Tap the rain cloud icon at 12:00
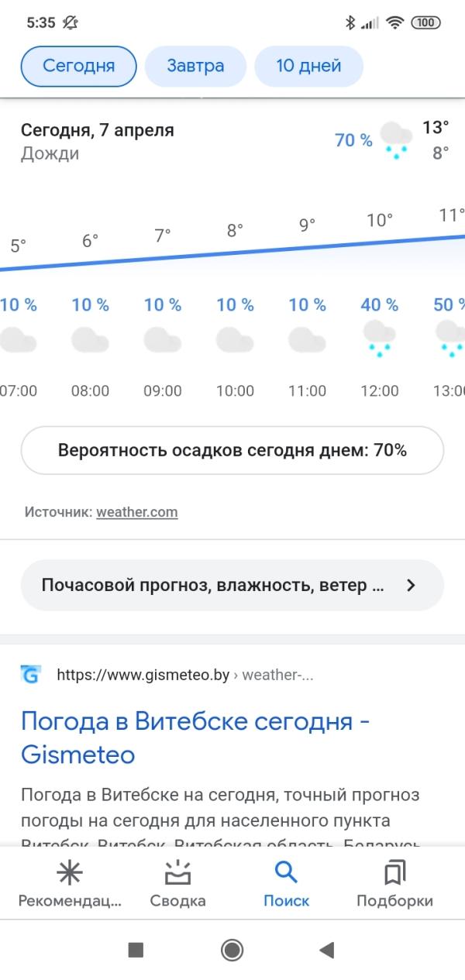The image size is (465, 980). (x=379, y=339)
